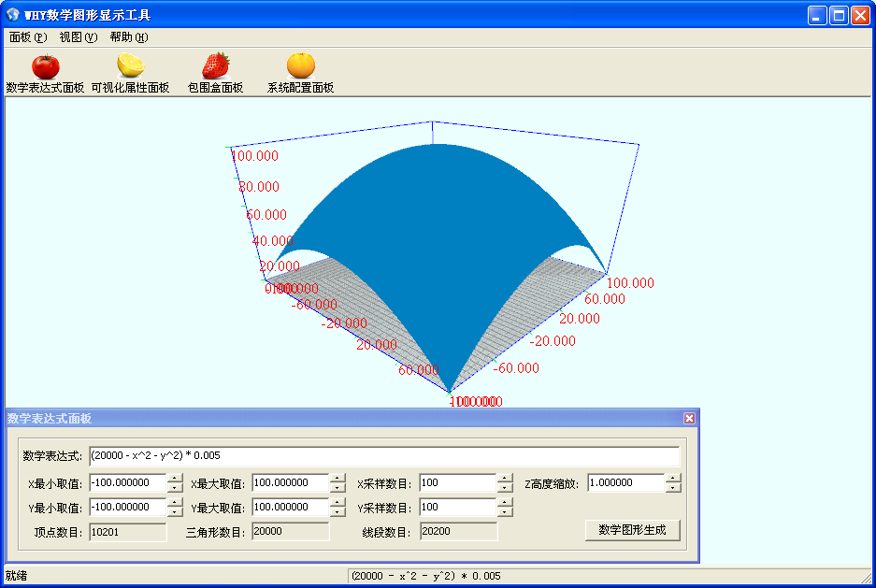The height and width of the screenshot is (588, 876).
Task: Click the 三角形数目 value 20000
Action: click(291, 532)
